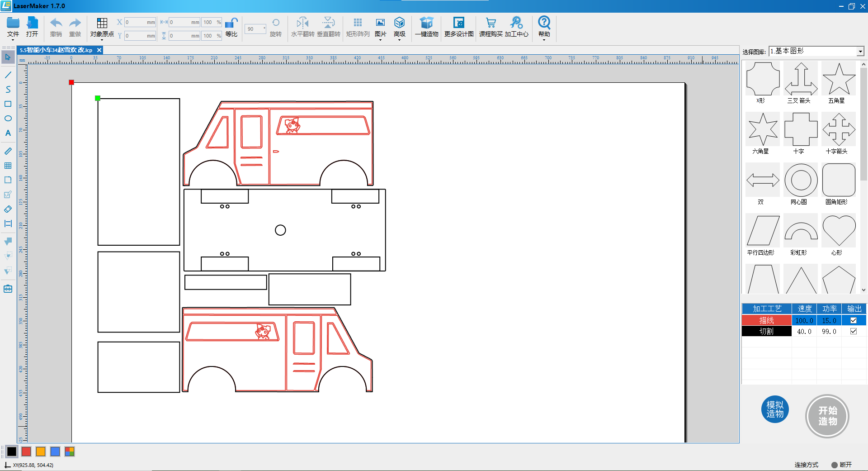The height and width of the screenshot is (471, 868).
Task: Close the 5.5智能小车 document tab
Action: [x=99, y=50]
